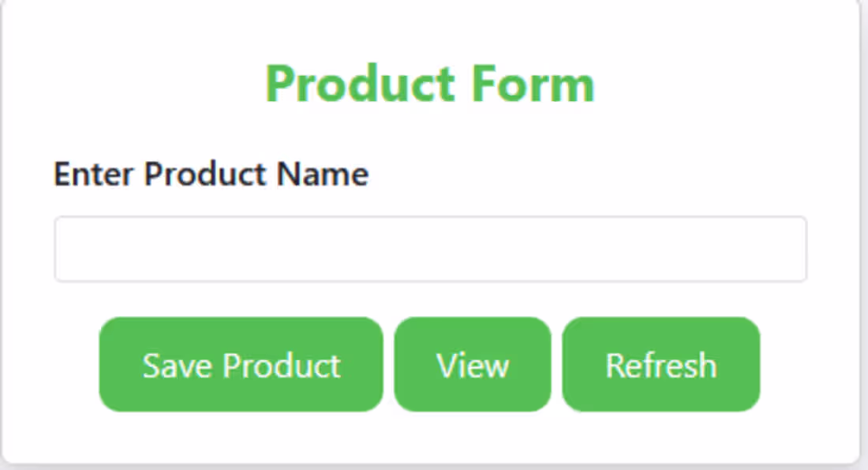The height and width of the screenshot is (470, 868).
Task: Tap the middle View button
Action: (x=472, y=364)
